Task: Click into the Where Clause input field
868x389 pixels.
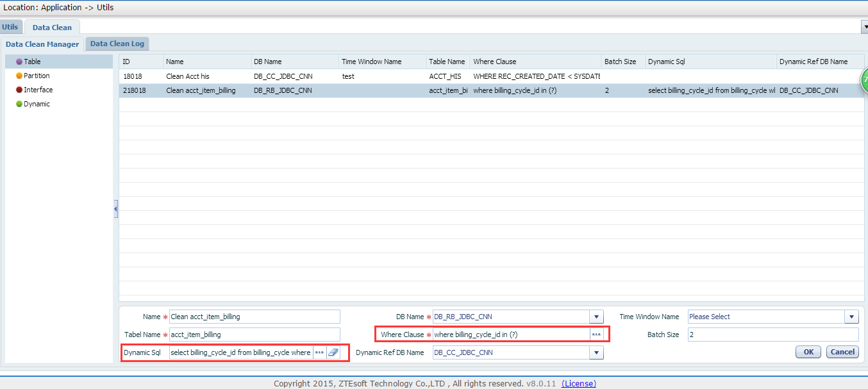Action: [512, 335]
